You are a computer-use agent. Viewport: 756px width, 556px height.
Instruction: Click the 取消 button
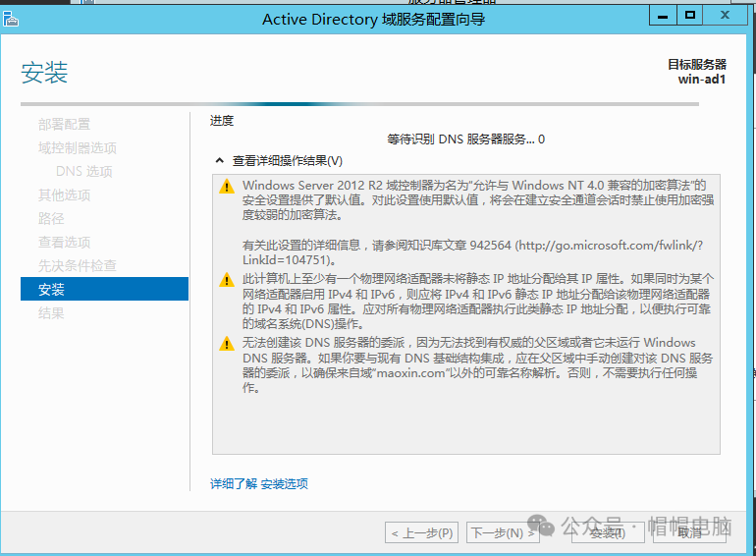(689, 532)
